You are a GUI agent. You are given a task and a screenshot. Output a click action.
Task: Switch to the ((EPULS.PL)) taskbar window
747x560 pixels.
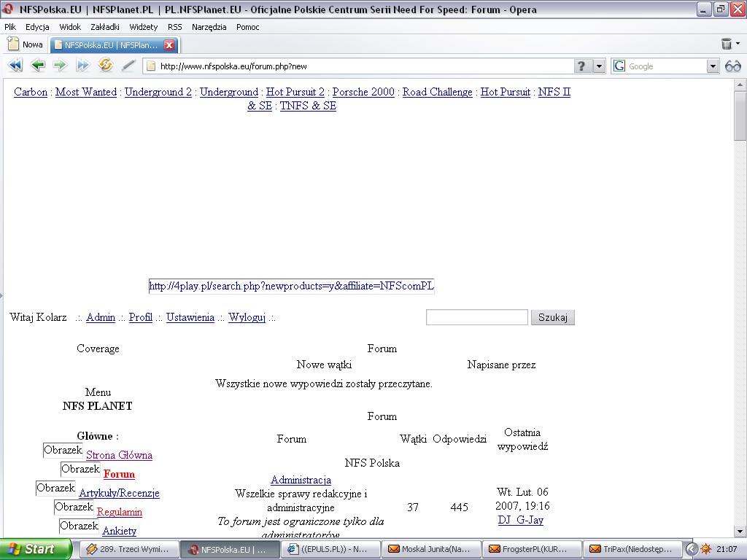(x=332, y=549)
